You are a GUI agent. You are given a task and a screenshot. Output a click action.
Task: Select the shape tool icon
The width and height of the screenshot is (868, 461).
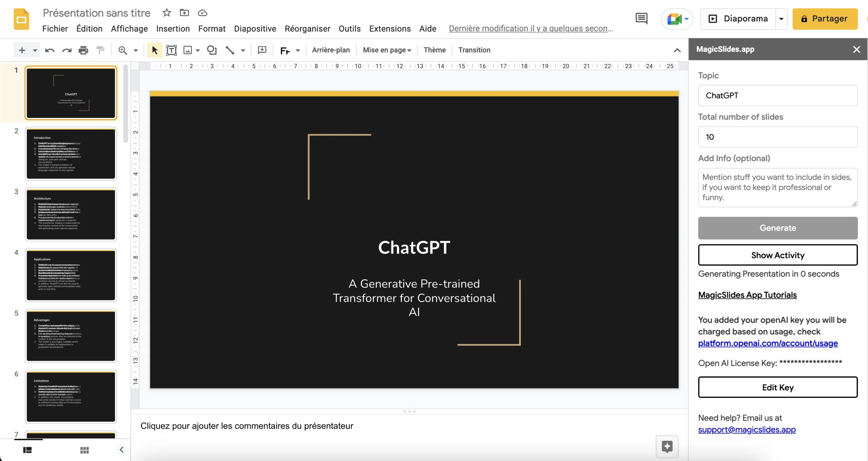point(212,50)
